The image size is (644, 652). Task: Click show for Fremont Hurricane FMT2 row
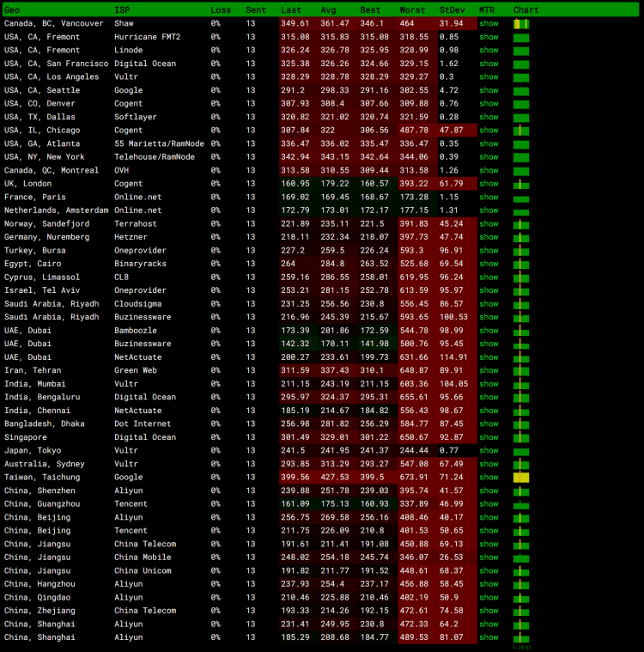[489, 37]
